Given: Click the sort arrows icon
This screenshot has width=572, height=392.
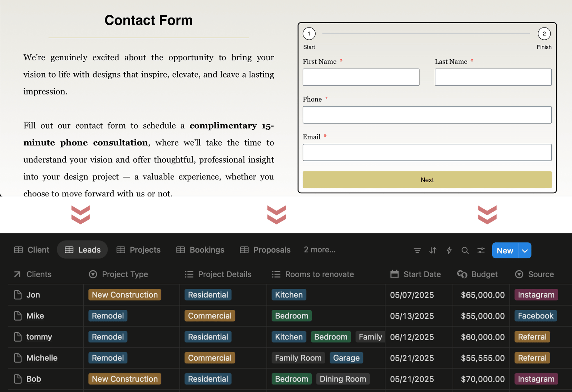Looking at the screenshot, I should tap(433, 250).
